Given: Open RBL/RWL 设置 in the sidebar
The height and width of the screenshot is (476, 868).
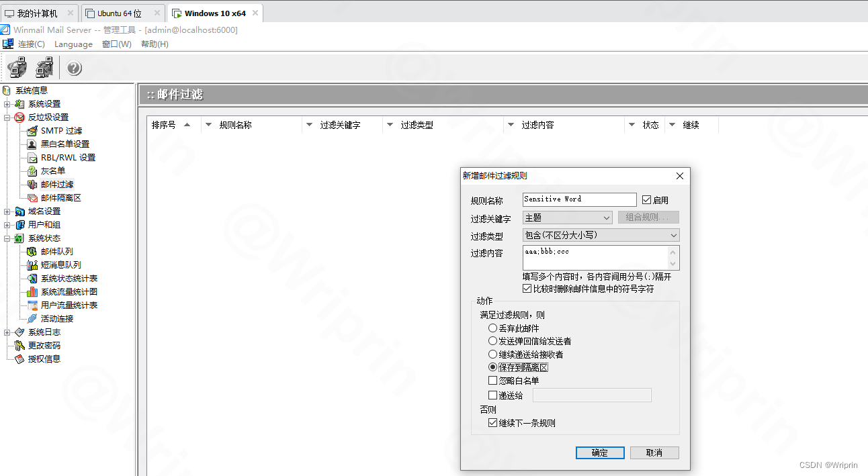Looking at the screenshot, I should [32, 157].
